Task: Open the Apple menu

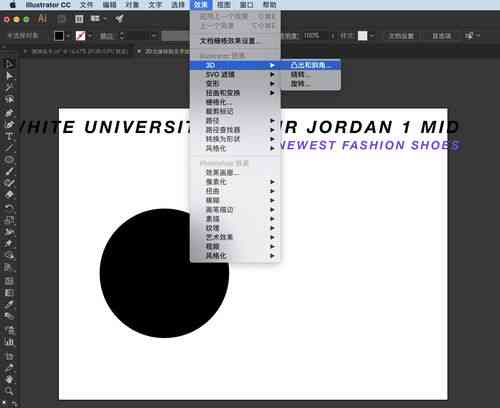Action: [12, 5]
